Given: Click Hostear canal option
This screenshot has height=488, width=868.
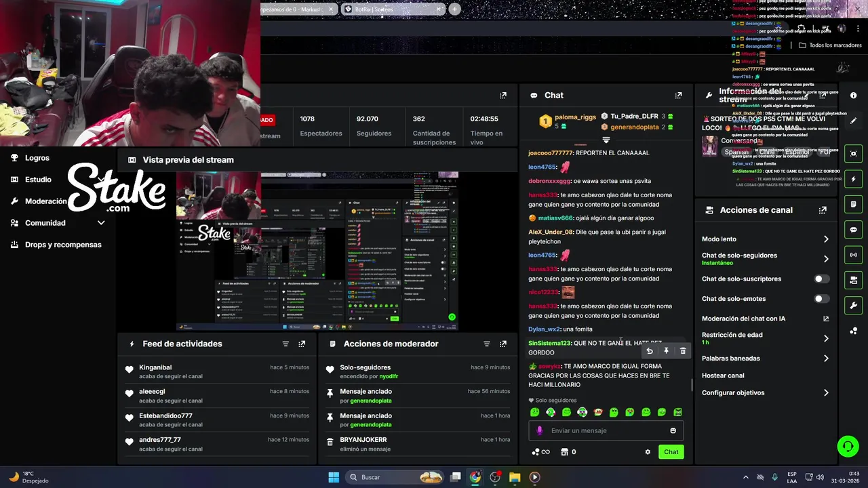Looking at the screenshot, I should pos(723,375).
